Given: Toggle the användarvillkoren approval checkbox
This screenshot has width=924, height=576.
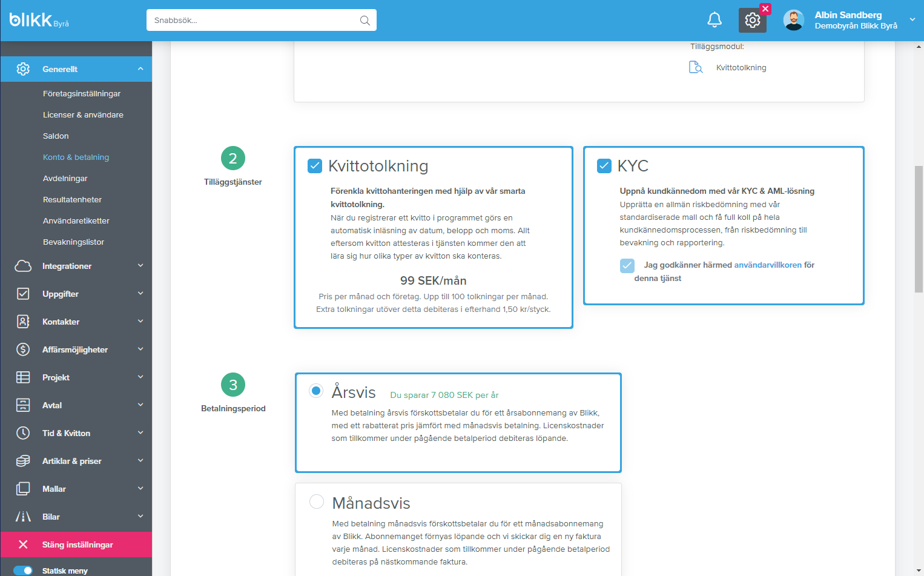Looking at the screenshot, I should pos(627,265).
